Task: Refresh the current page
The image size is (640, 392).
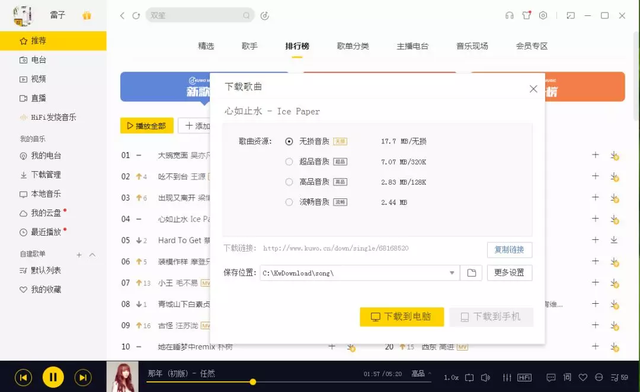Action: coord(136,16)
